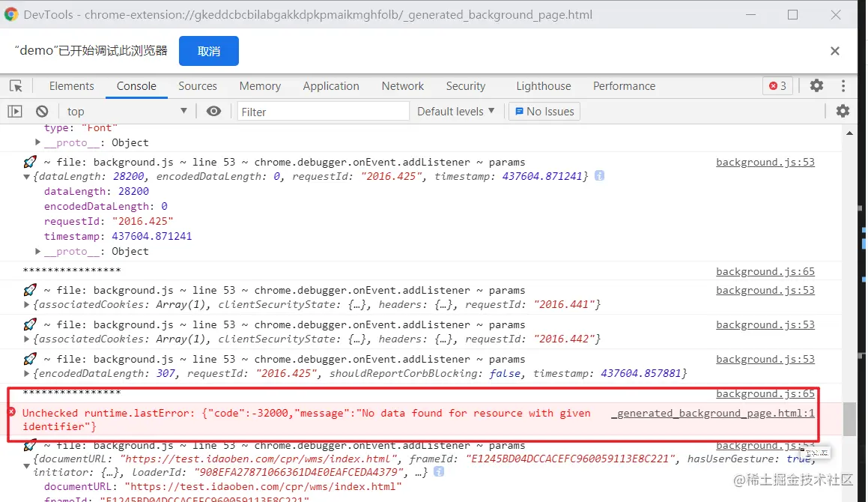This screenshot has width=868, height=502.
Task: Click rocket icon of requestId 2016.441 log
Action: pos(30,290)
